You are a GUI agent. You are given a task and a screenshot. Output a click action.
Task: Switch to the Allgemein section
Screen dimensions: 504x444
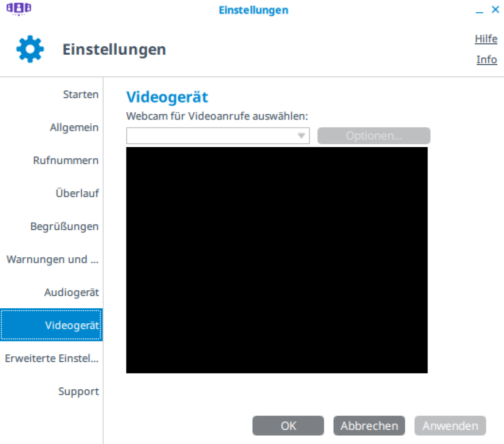[x=74, y=127]
